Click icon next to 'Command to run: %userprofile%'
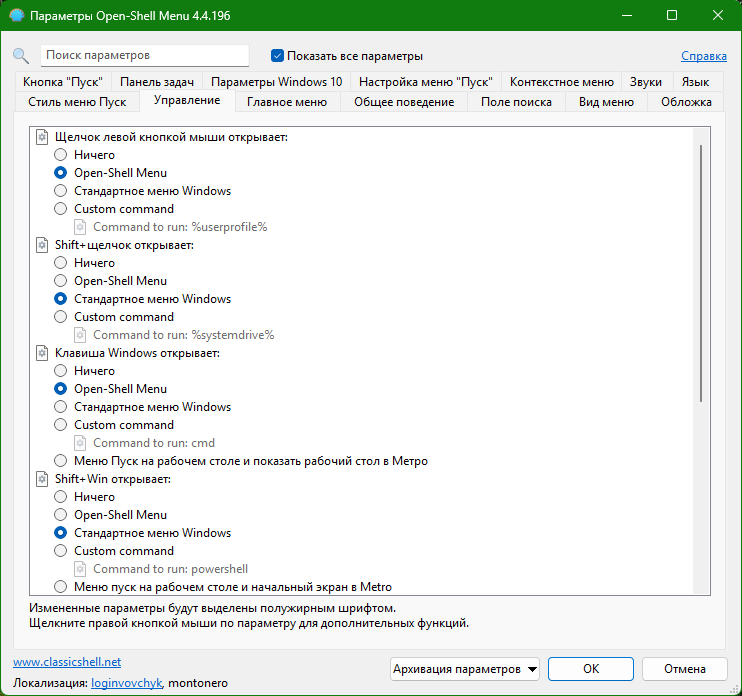Viewport: 742px width, 696px height. pos(80,227)
